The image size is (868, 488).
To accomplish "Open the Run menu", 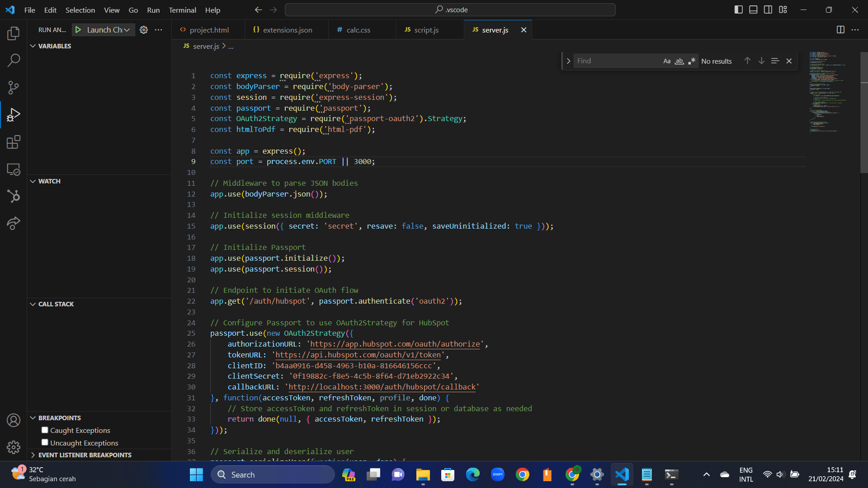I will (153, 9).
